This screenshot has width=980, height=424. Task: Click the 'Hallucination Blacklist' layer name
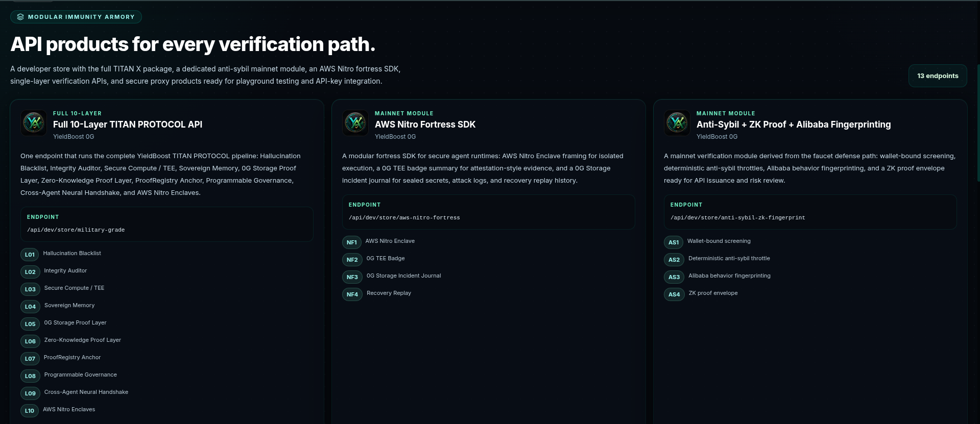(72, 253)
